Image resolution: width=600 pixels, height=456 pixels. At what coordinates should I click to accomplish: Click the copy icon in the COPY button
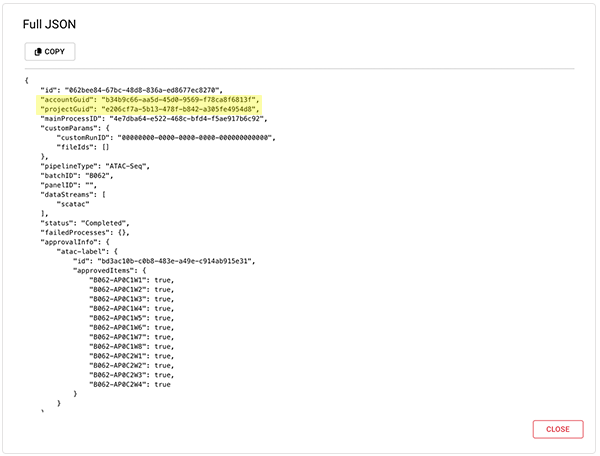pyautogui.click(x=37, y=51)
